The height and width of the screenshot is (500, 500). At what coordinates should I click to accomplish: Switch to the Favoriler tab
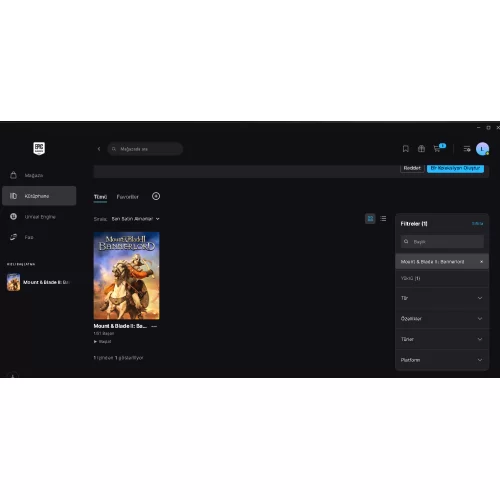(128, 197)
